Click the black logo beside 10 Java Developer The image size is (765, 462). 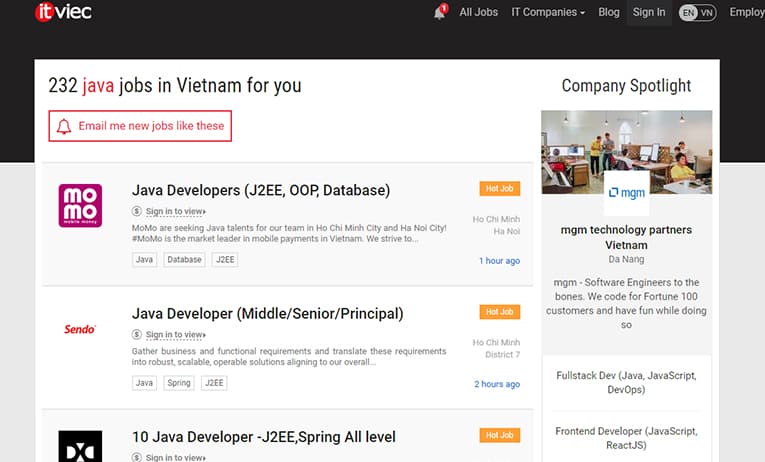[80, 446]
